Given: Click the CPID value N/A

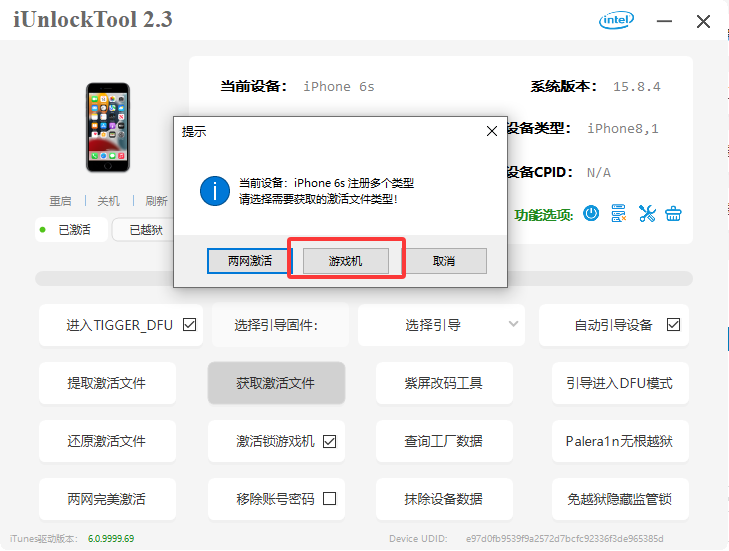Looking at the screenshot, I should [x=598, y=173].
